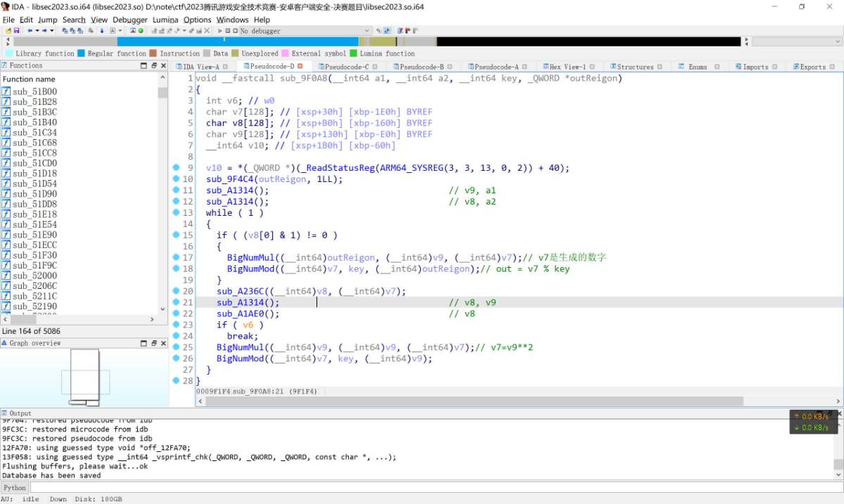This screenshot has height=504, width=844.
Task: Switch to the Pseudocode-C tab
Action: 347,67
